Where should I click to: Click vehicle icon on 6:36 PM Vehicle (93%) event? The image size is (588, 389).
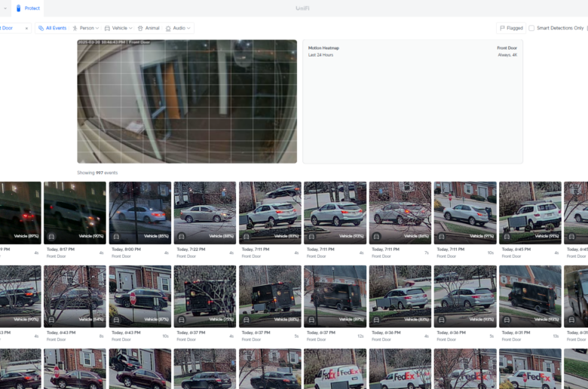442,320
